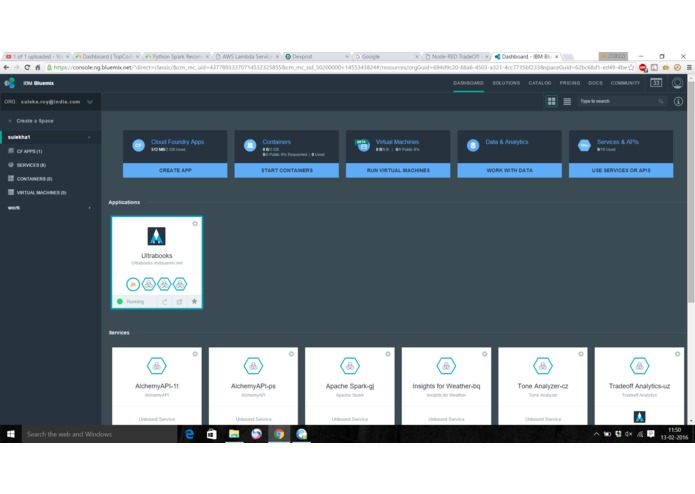
Task: Collapse the sulekha1 space section
Action: click(x=89, y=137)
